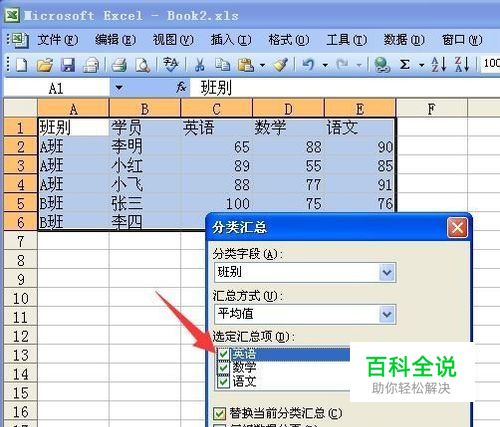The image size is (500, 427).
Task: Undo the last action
Action: [308, 64]
